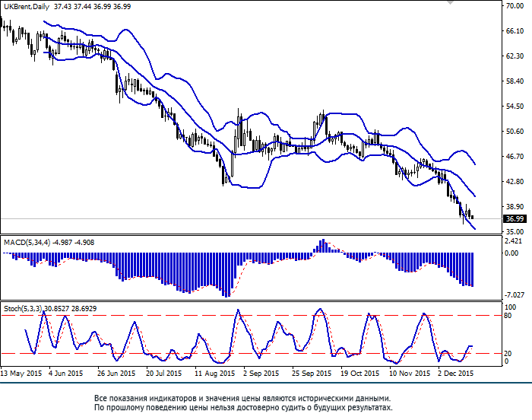Click the 42.80 price axis label

(x=515, y=181)
